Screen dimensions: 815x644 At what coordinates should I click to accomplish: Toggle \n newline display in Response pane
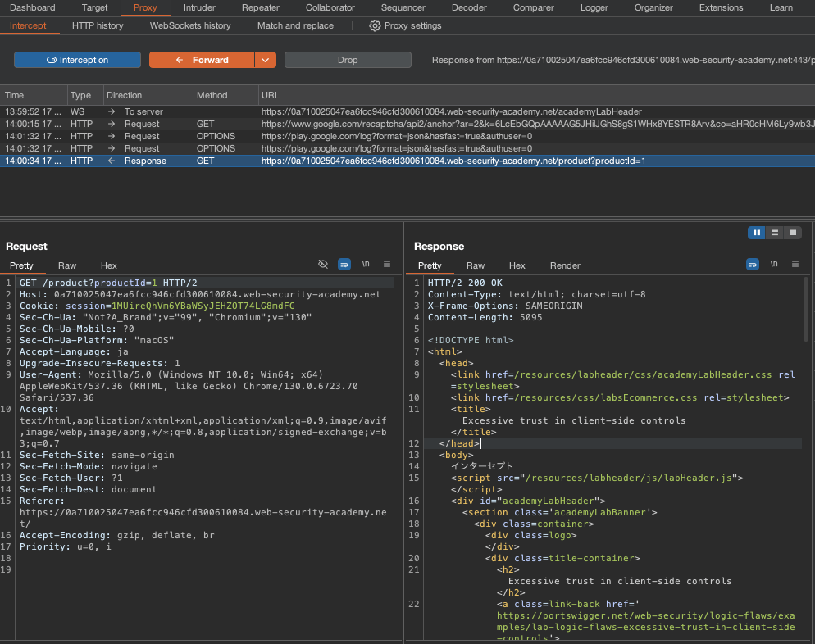coord(774,264)
